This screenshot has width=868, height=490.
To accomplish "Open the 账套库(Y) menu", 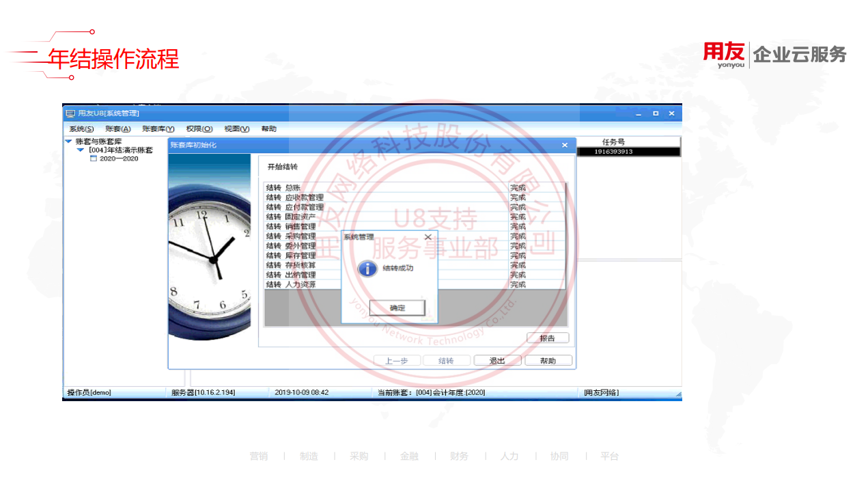I will [x=158, y=128].
